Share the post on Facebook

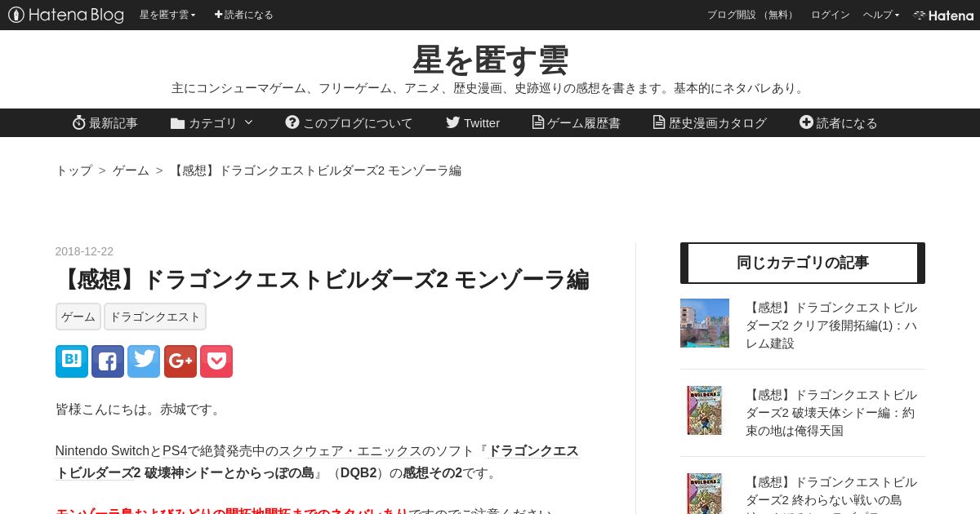pos(108,361)
